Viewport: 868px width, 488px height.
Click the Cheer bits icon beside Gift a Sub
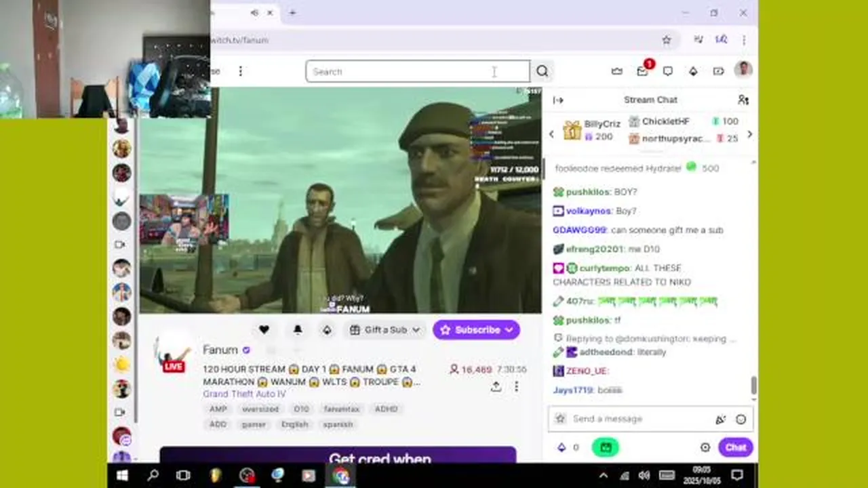tap(327, 329)
